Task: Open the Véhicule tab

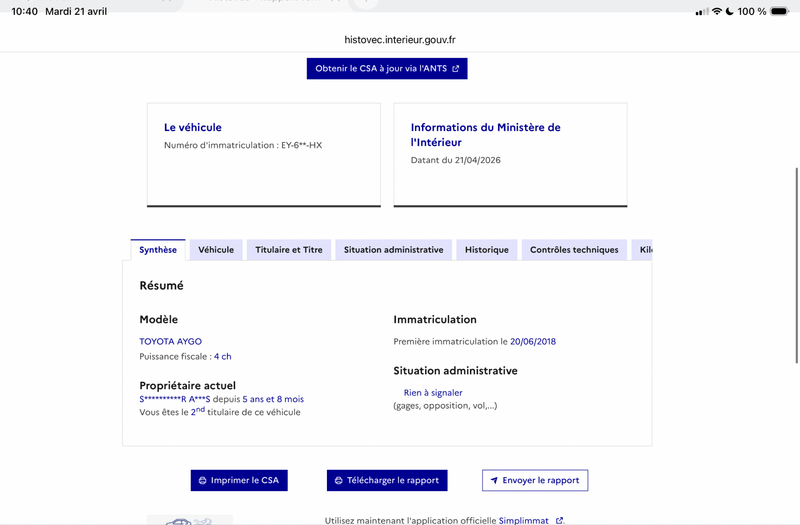Action: [216, 250]
